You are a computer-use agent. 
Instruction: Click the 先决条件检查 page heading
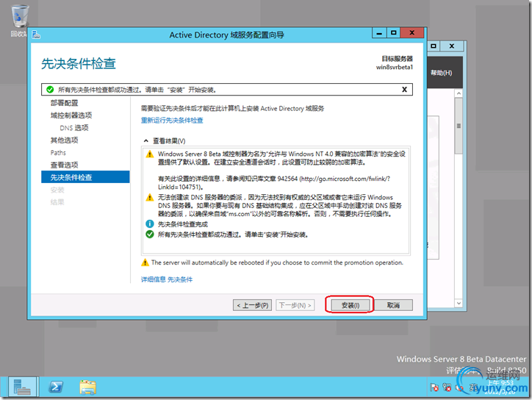[x=79, y=63]
